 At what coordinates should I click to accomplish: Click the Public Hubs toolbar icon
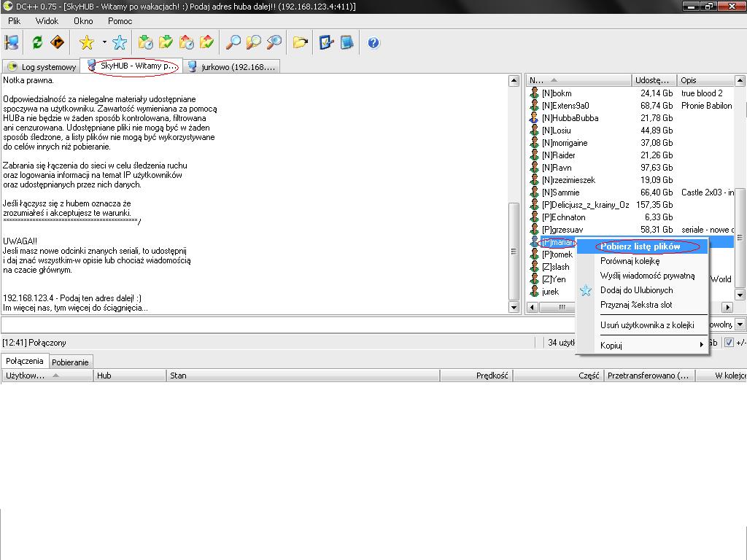(x=12, y=42)
